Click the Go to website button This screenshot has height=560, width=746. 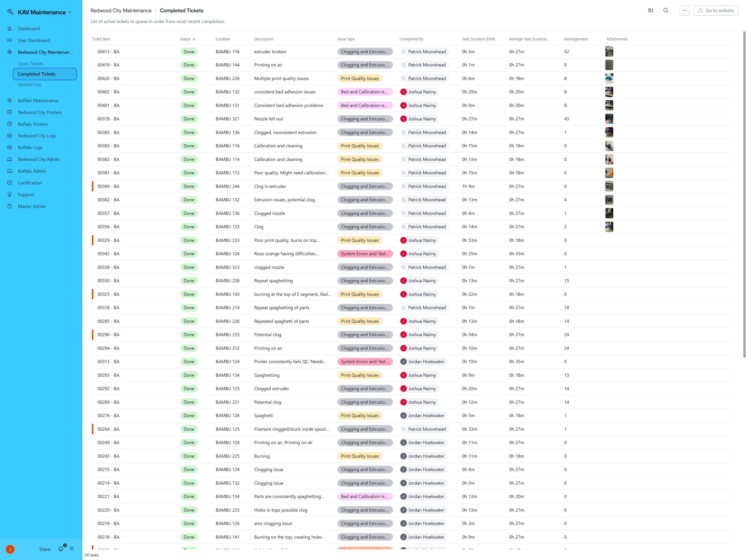[715, 10]
